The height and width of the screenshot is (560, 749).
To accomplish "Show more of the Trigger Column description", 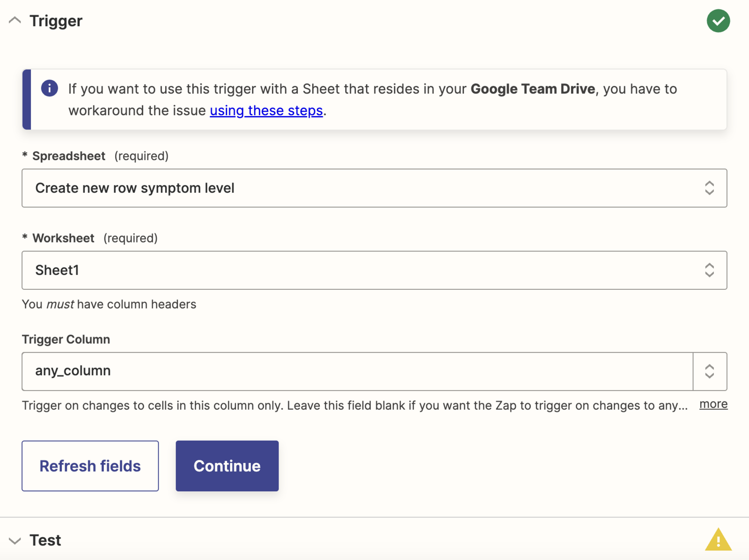I will point(713,404).
